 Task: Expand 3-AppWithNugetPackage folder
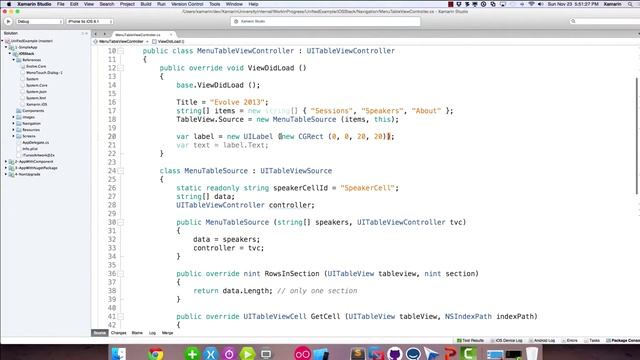[x=6, y=168]
